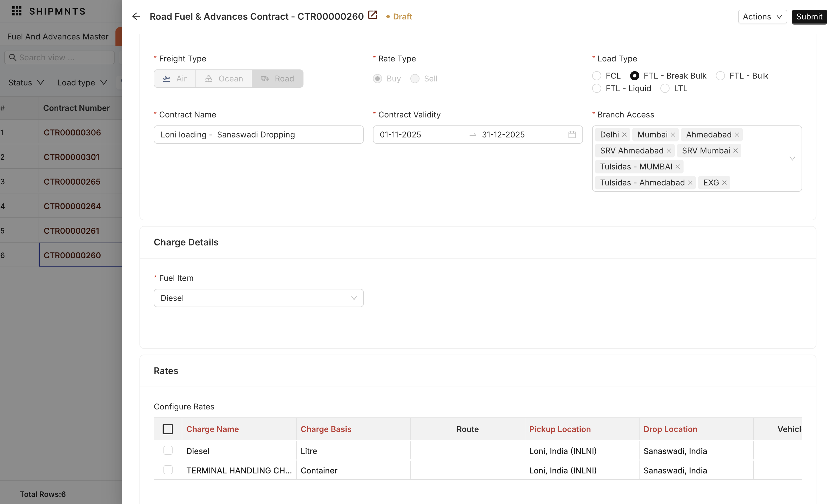Click the Submit button
The width and height of the screenshot is (829, 504).
tap(809, 17)
